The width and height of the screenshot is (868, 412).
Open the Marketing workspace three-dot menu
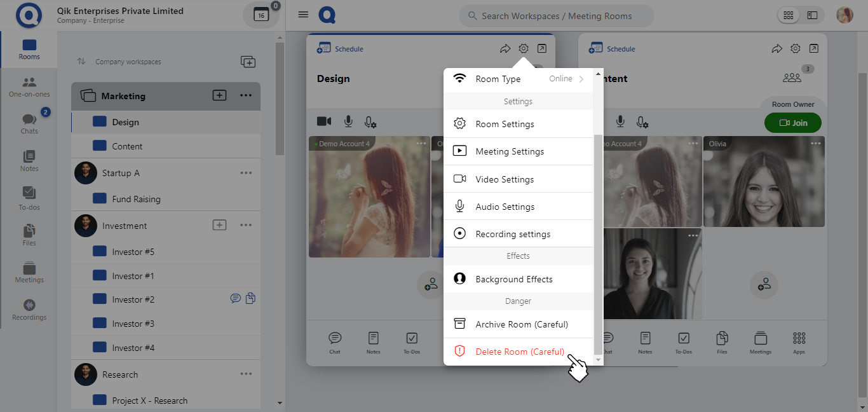pos(246,95)
